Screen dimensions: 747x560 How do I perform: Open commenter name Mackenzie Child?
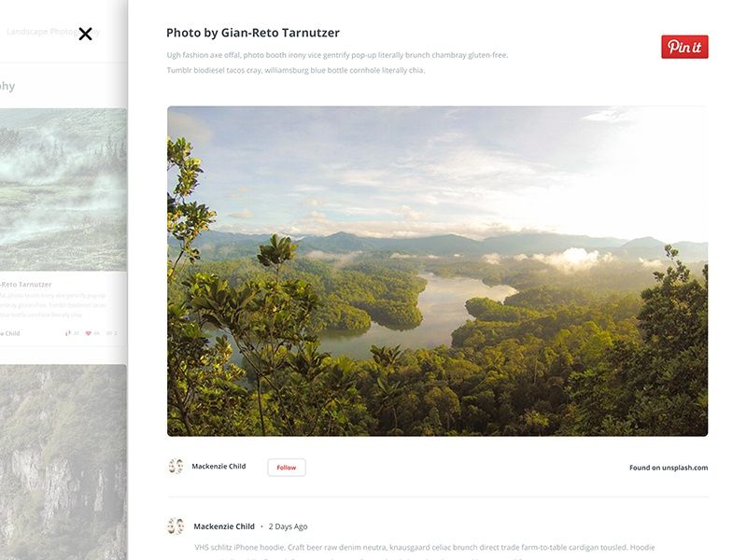pyautogui.click(x=224, y=526)
